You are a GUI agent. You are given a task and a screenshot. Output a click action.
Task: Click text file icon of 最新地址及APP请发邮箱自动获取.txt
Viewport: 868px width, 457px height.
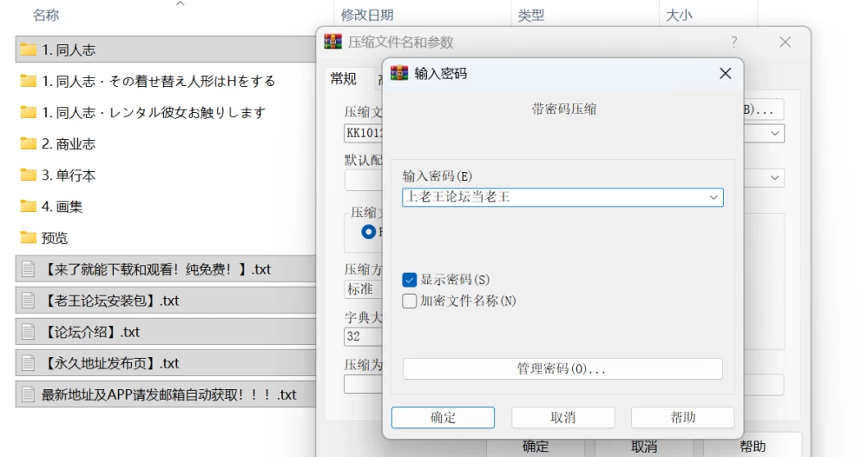pos(28,394)
